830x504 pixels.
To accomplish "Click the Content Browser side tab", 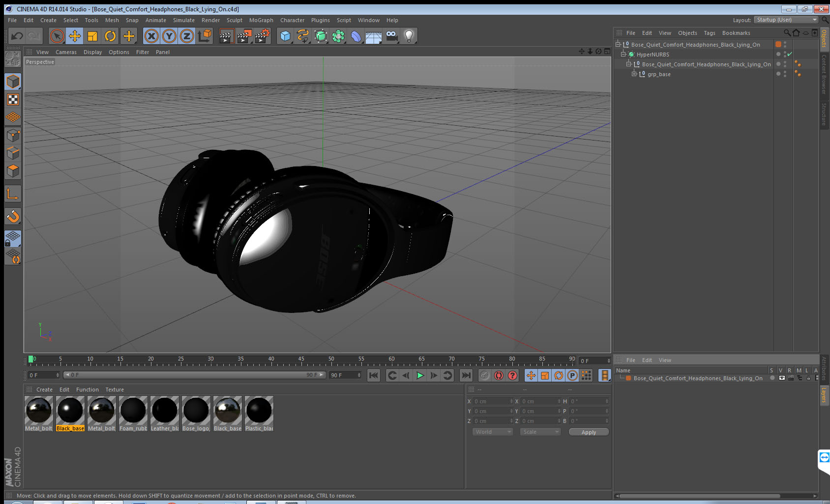I will [824, 74].
